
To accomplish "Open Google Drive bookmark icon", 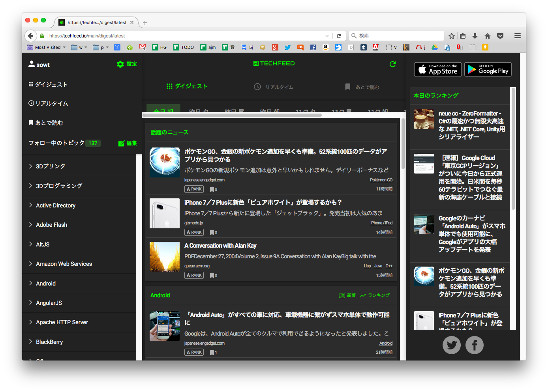I will tap(434, 47).
